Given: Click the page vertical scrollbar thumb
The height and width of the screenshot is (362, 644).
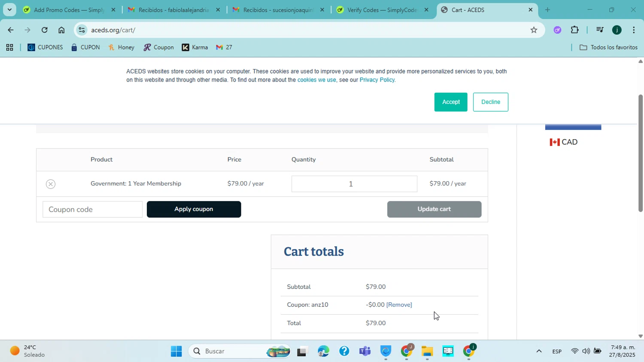Looking at the screenshot, I should click(x=640, y=153).
